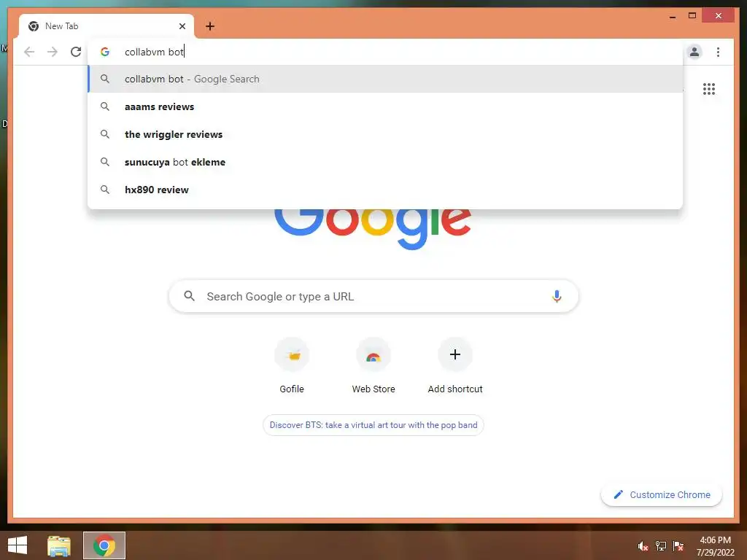Click the Search Google or type a URL box
Image resolution: width=747 pixels, height=560 pixels.
373,296
